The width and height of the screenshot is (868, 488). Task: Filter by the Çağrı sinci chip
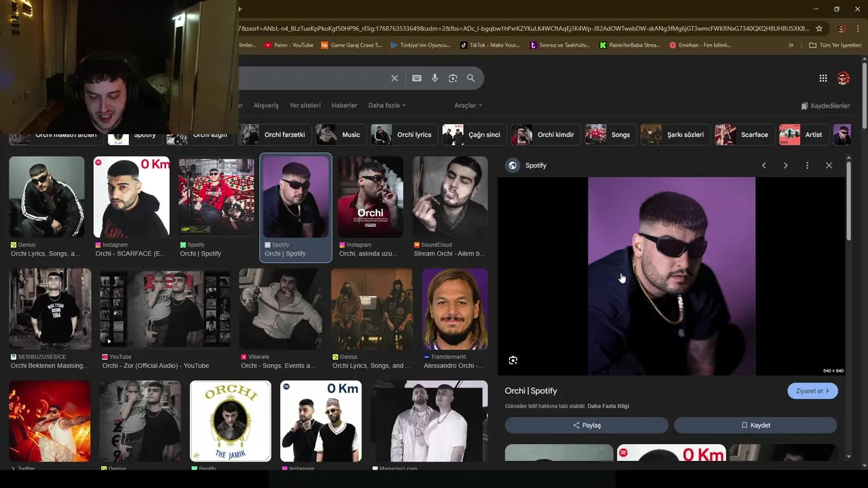[x=475, y=135]
